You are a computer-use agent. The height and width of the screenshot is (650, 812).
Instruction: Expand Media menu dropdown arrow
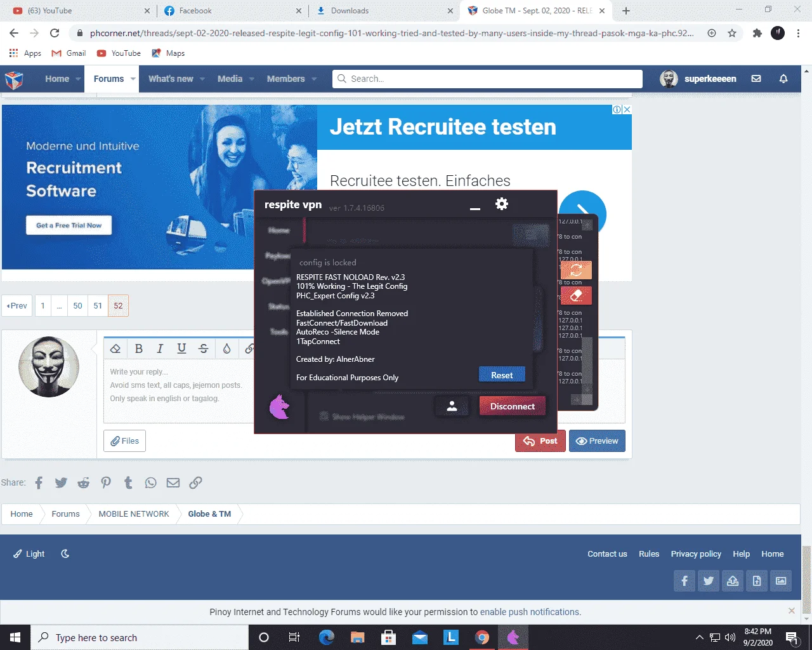(252, 79)
